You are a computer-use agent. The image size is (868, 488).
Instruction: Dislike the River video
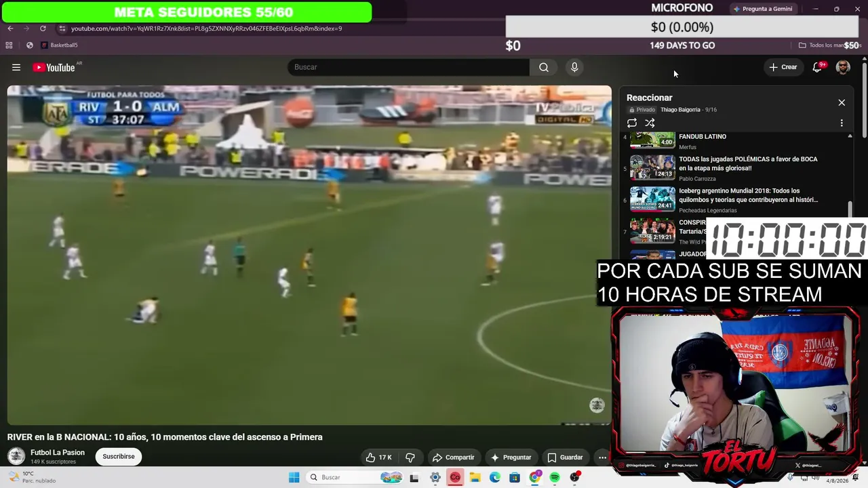coord(410,457)
